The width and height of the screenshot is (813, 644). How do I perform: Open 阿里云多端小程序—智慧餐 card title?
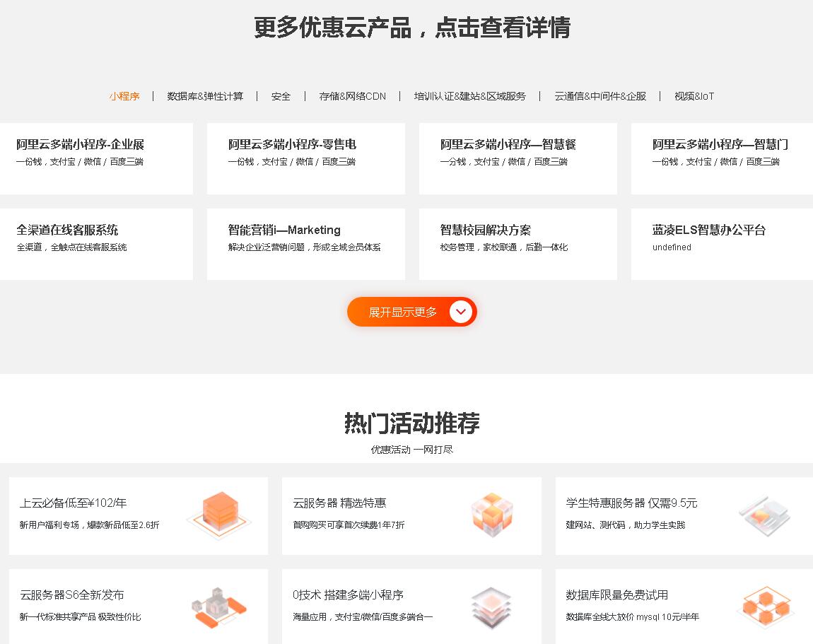coord(508,144)
